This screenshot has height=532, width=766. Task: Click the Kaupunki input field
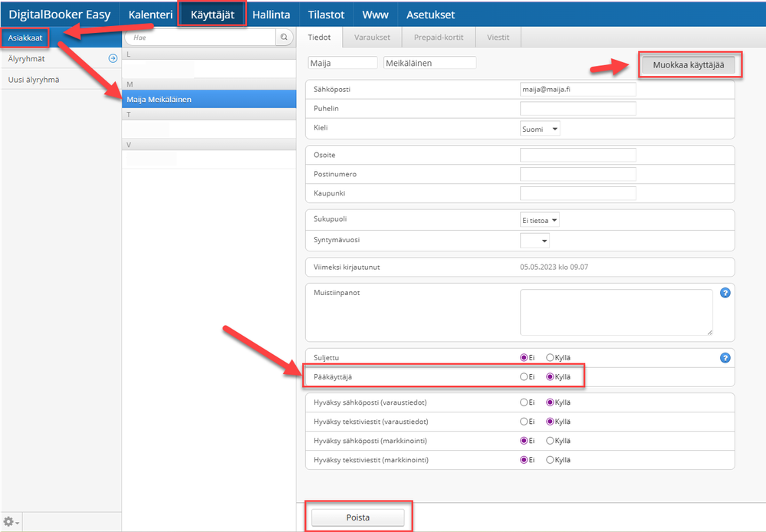[578, 193]
